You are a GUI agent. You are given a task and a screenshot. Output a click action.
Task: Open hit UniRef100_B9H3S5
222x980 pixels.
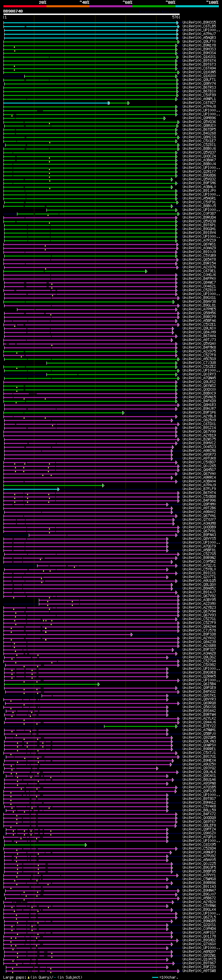tap(199, 23)
